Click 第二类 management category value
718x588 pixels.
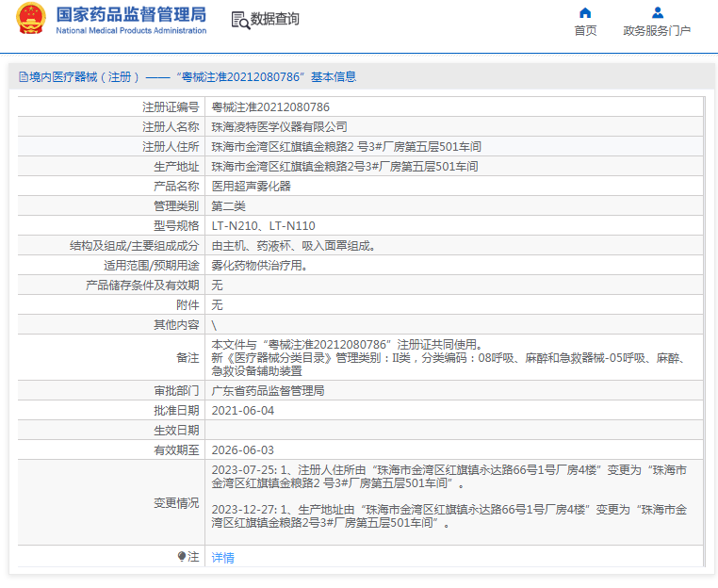tap(228, 206)
